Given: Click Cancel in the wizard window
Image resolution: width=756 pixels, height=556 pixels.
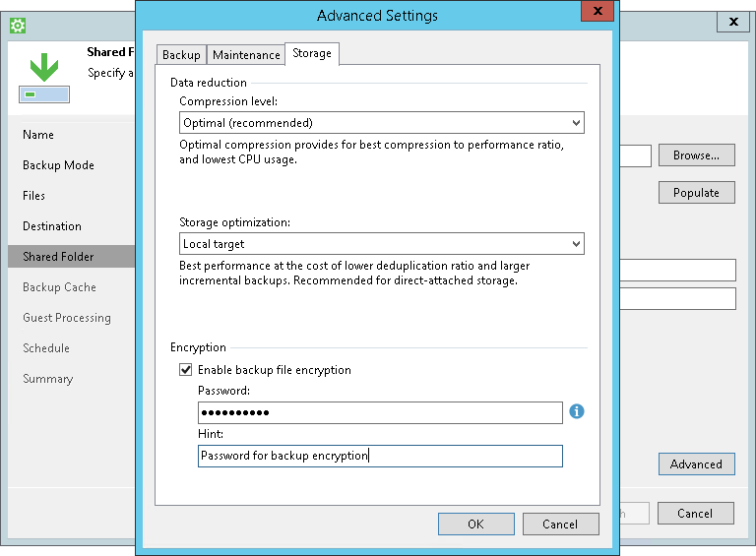Looking at the screenshot, I should click(695, 513).
